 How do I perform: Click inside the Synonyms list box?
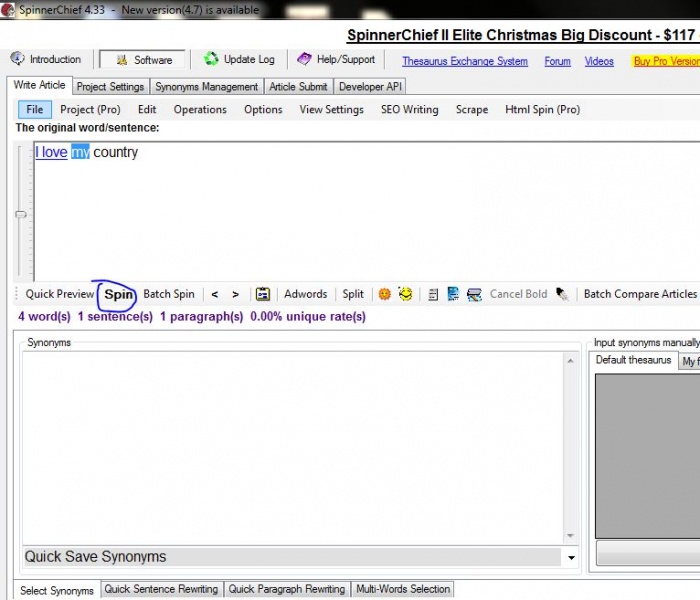(x=293, y=448)
